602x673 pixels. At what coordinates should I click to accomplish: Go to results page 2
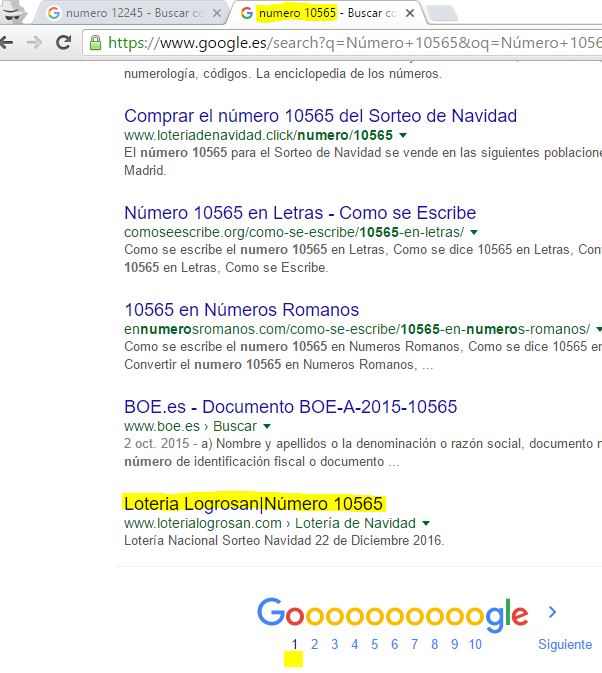[315, 644]
